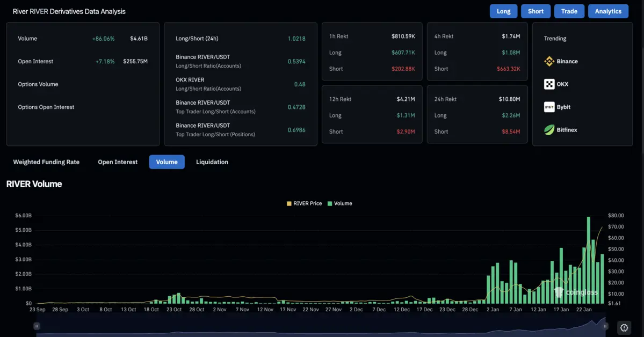Screen dimensions: 644x337
Task: Open Analytics from top right
Action: 607,11
